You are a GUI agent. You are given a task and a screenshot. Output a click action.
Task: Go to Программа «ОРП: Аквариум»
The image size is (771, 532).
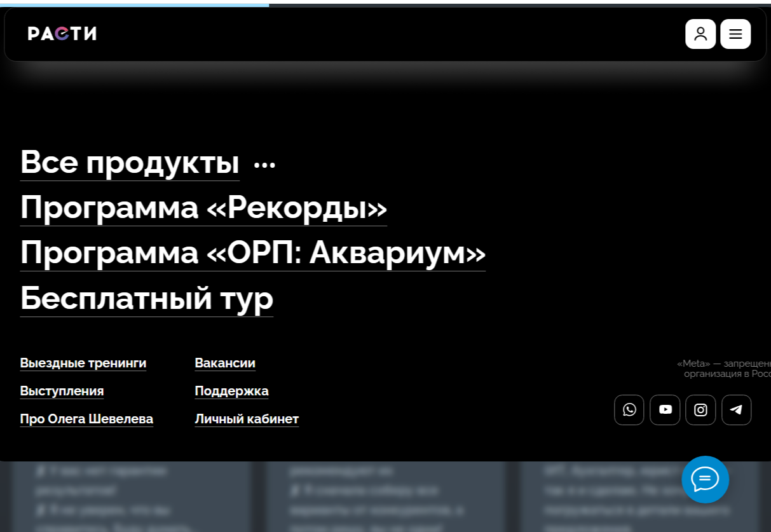pos(252,252)
